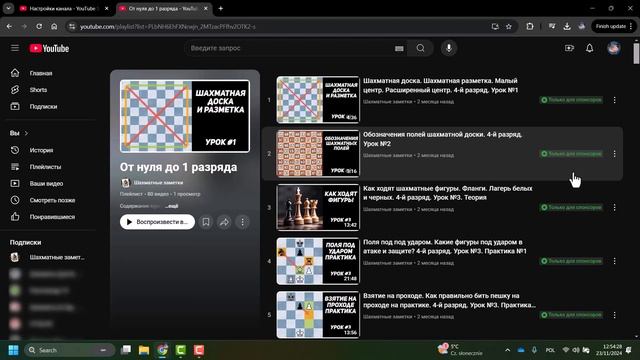
Task: Focus the Введите запрос search field
Action: point(290,48)
